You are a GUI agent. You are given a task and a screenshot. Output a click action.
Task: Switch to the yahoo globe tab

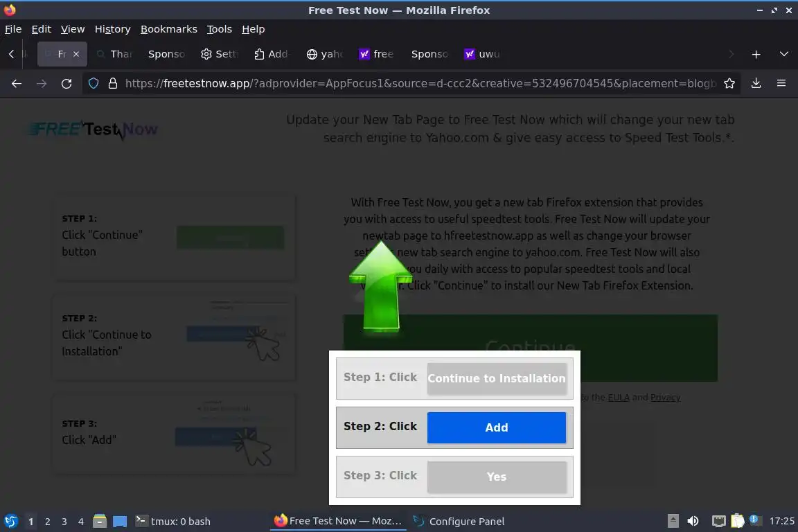pyautogui.click(x=325, y=54)
